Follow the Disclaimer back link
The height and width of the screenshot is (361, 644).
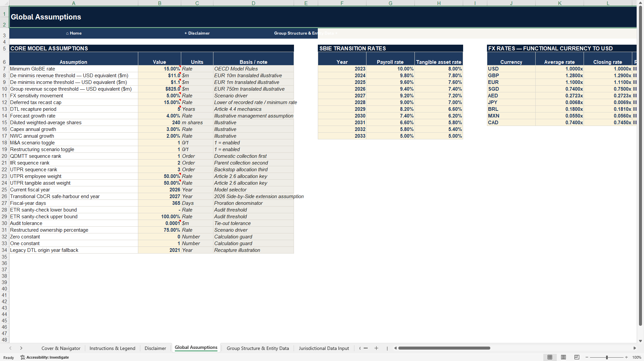pos(197,33)
